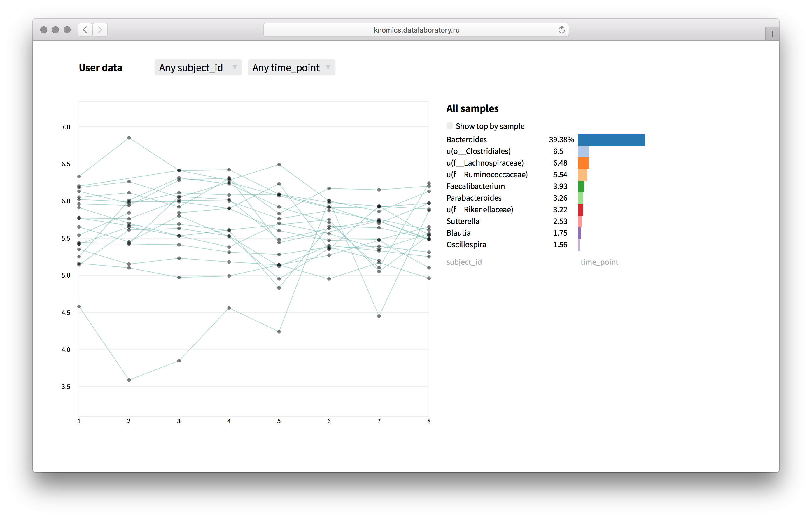Click the All samples heading
The height and width of the screenshot is (519, 812).
coord(472,108)
